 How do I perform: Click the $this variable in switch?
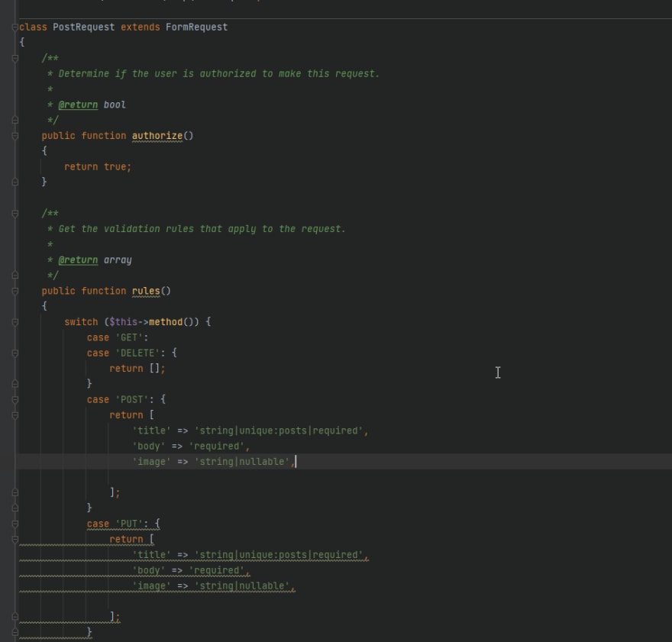124,321
